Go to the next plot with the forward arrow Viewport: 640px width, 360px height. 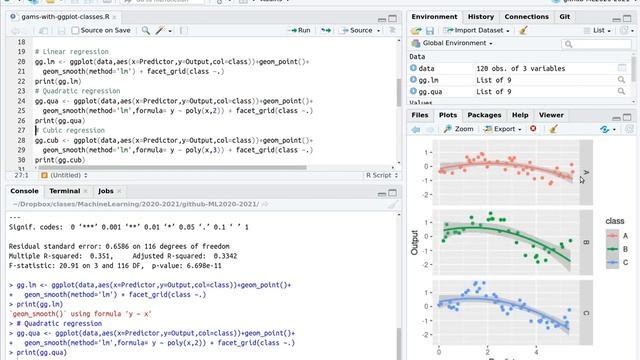(x=430, y=129)
